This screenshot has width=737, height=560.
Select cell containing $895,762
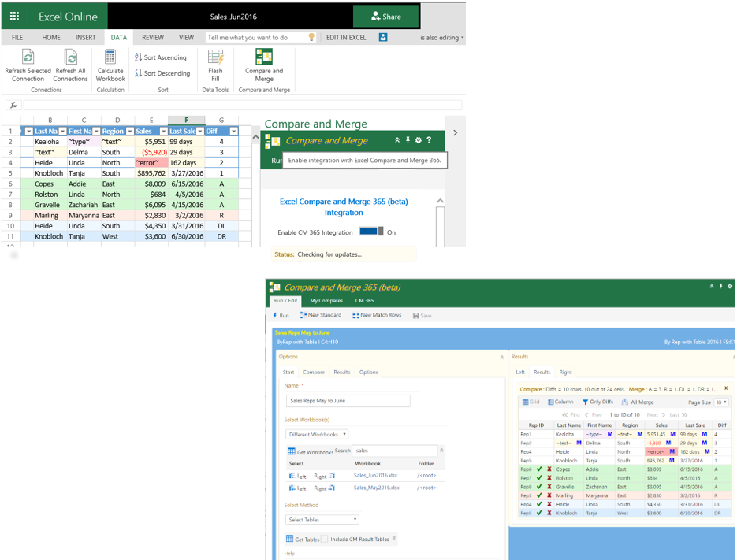(x=151, y=173)
